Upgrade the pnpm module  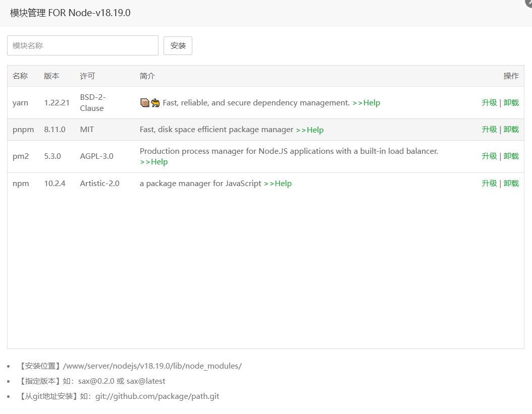point(489,130)
